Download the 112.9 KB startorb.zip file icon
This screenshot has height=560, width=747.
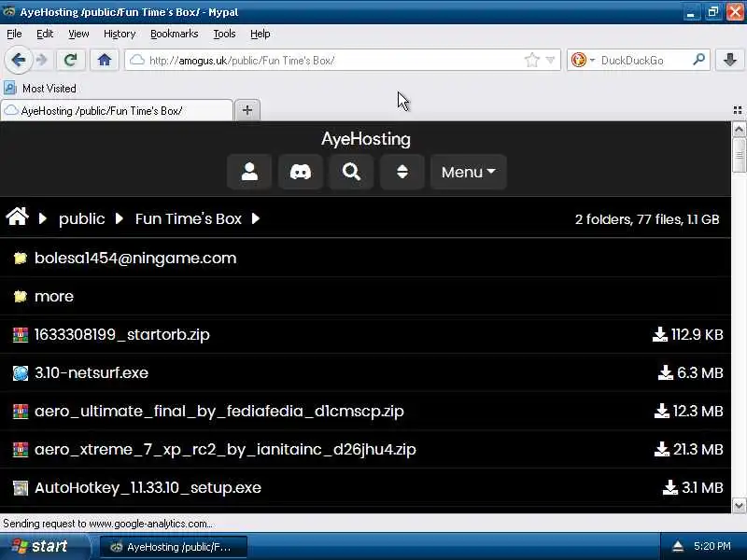click(660, 335)
